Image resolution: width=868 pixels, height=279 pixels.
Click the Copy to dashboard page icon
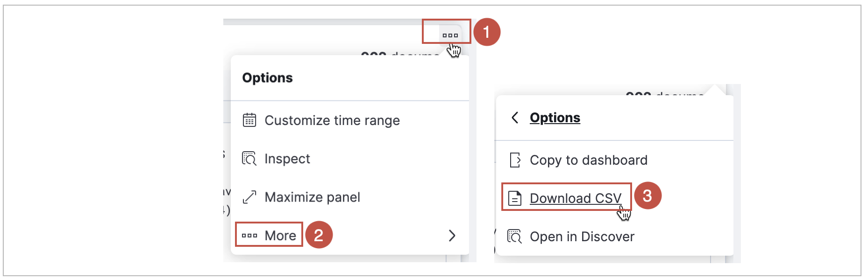coord(515,160)
